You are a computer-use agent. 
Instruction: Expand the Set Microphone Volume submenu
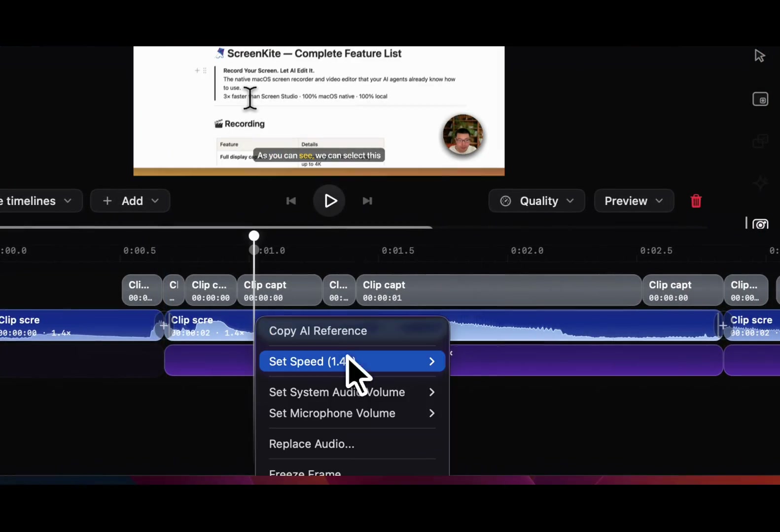[352, 413]
